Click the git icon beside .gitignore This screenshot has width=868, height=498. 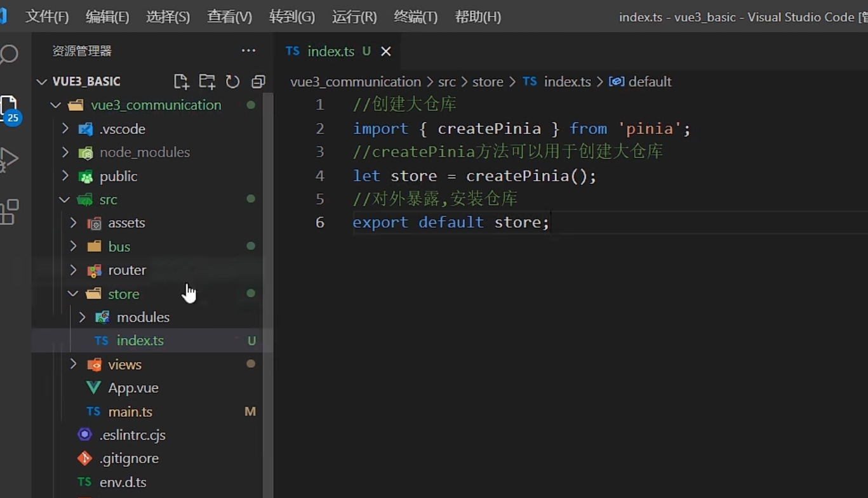pyautogui.click(x=84, y=458)
